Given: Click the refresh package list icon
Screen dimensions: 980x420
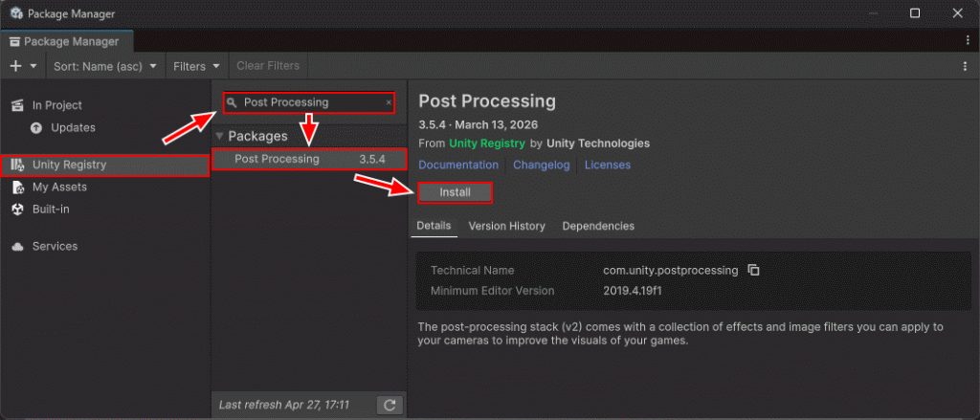Looking at the screenshot, I should click(x=390, y=405).
